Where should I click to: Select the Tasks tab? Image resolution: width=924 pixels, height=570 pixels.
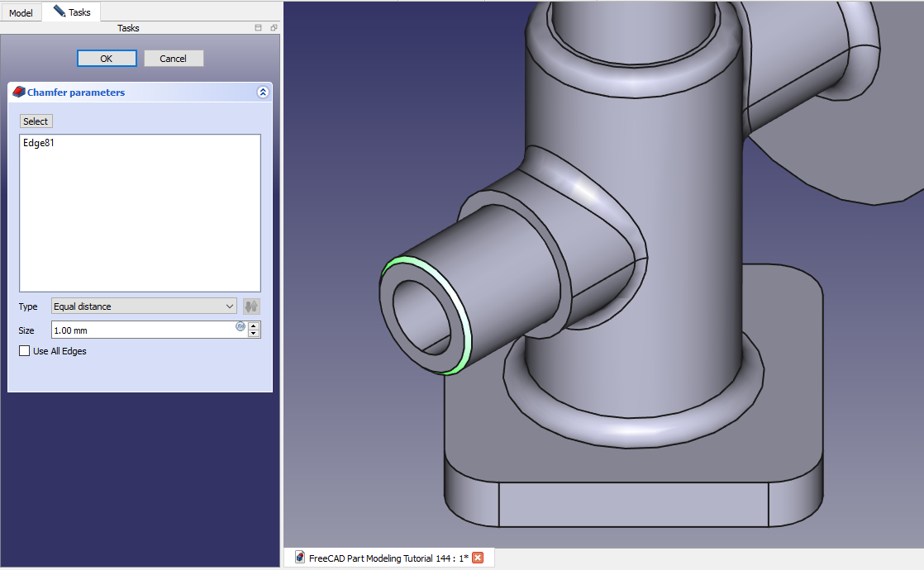(x=72, y=12)
